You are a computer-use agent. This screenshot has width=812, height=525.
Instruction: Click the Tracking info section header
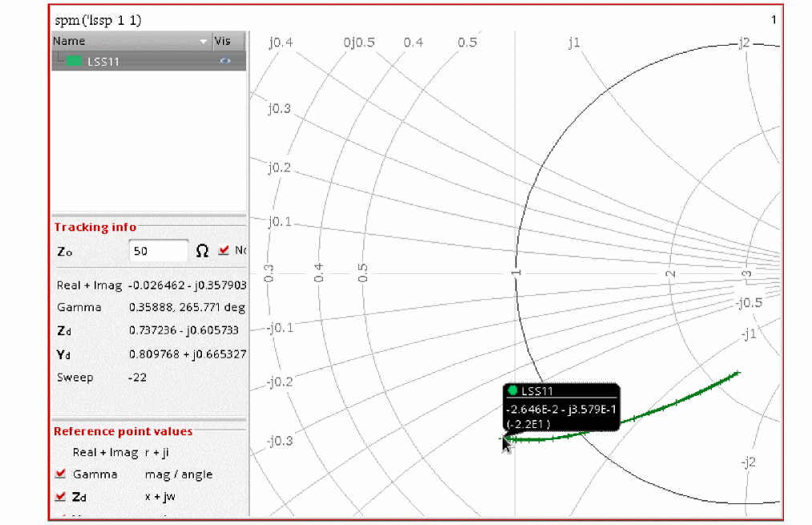click(95, 228)
